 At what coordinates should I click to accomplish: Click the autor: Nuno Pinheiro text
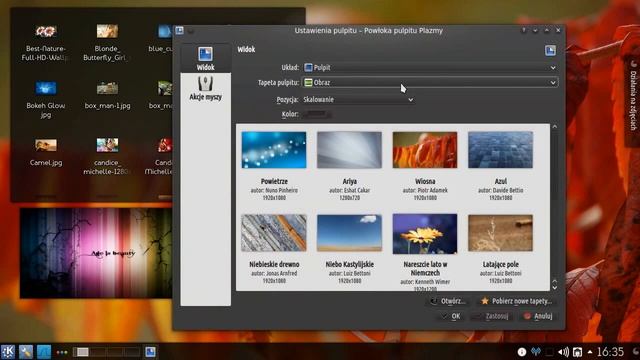pyautogui.click(x=274, y=190)
